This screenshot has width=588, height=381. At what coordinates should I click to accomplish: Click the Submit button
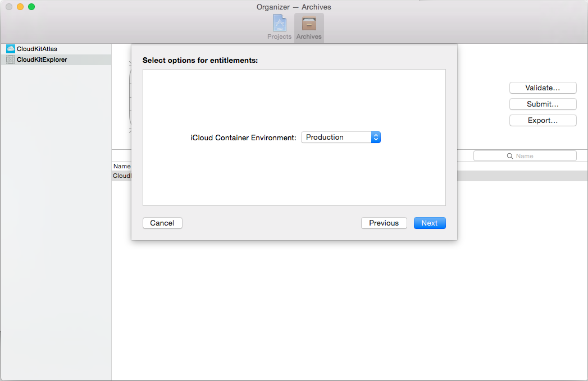coord(543,104)
